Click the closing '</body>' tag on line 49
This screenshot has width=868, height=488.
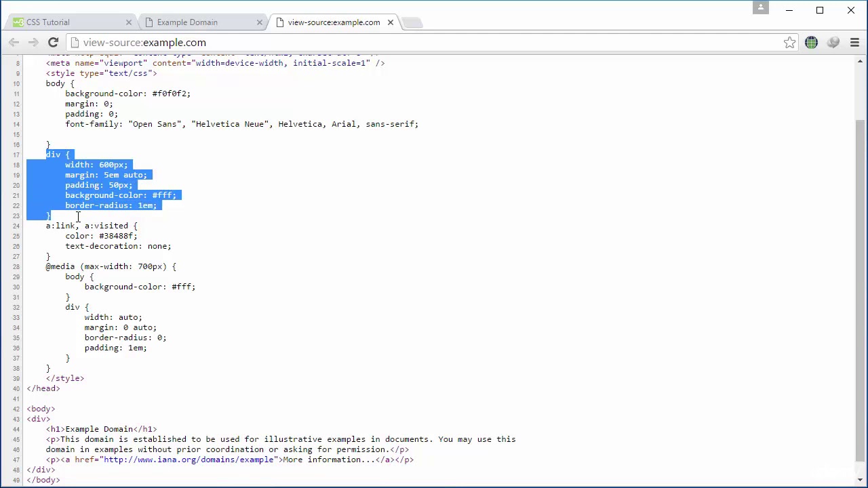tap(43, 480)
